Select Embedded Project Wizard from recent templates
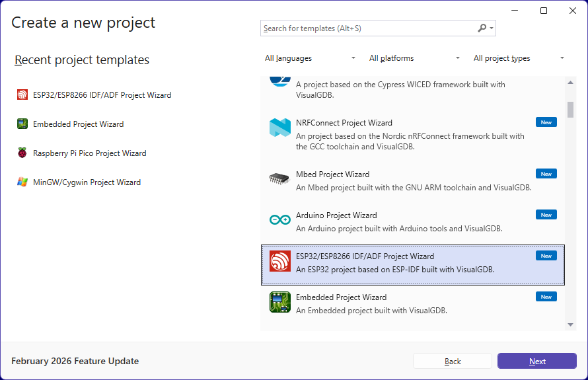 point(78,124)
